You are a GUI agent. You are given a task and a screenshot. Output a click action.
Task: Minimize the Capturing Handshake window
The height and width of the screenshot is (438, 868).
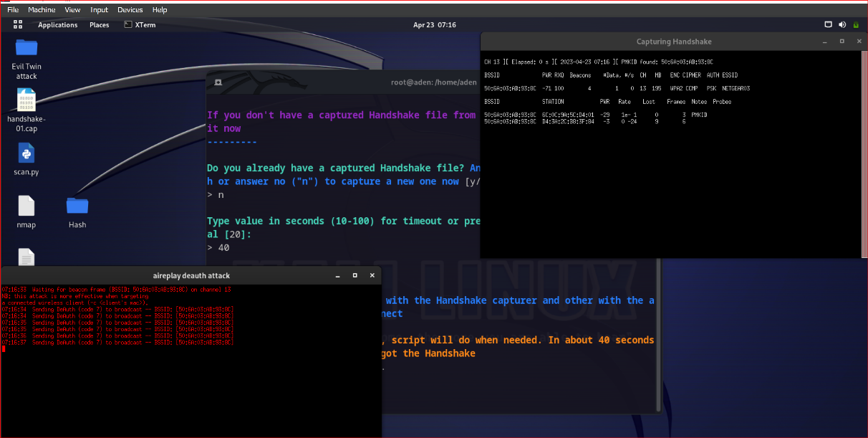coord(824,42)
